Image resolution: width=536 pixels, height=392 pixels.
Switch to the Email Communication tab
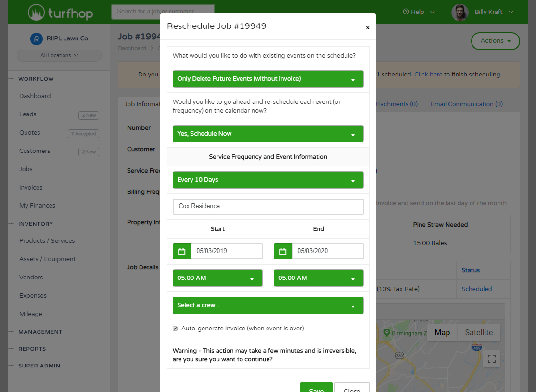click(466, 104)
